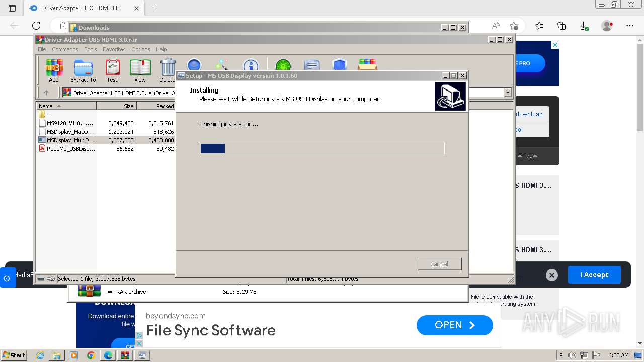Image resolution: width=644 pixels, height=362 pixels.
Task: Select the MS9120_V1.0.1 file row
Action: pos(106,123)
